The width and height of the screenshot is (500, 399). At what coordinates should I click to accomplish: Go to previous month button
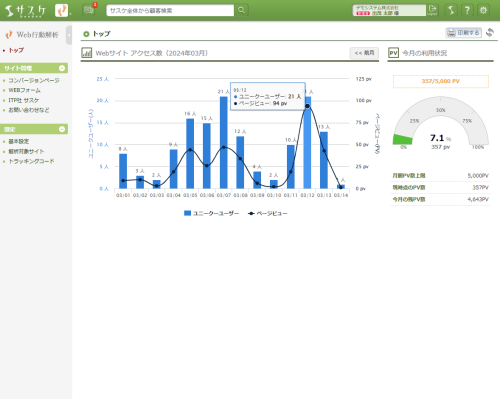(364, 53)
